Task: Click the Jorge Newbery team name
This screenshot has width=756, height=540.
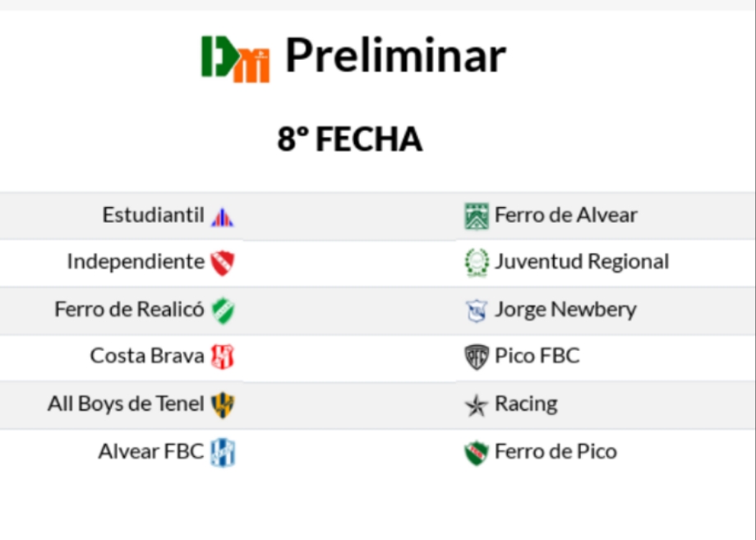Action: click(x=565, y=310)
